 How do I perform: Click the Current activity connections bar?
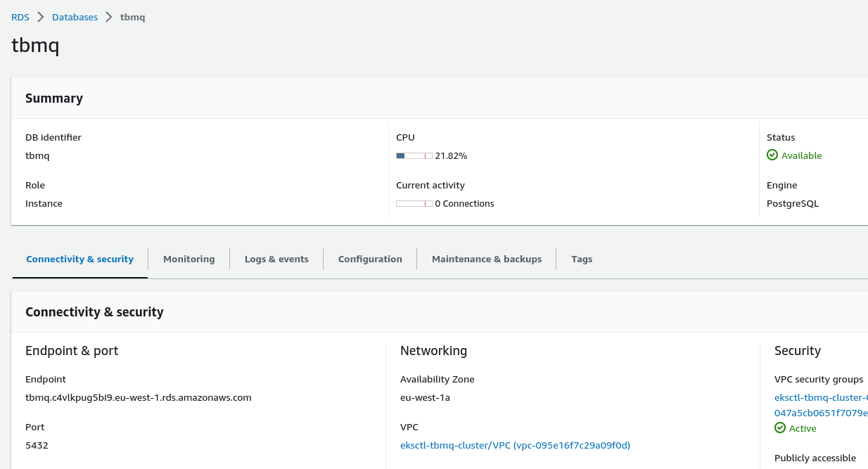coord(414,203)
